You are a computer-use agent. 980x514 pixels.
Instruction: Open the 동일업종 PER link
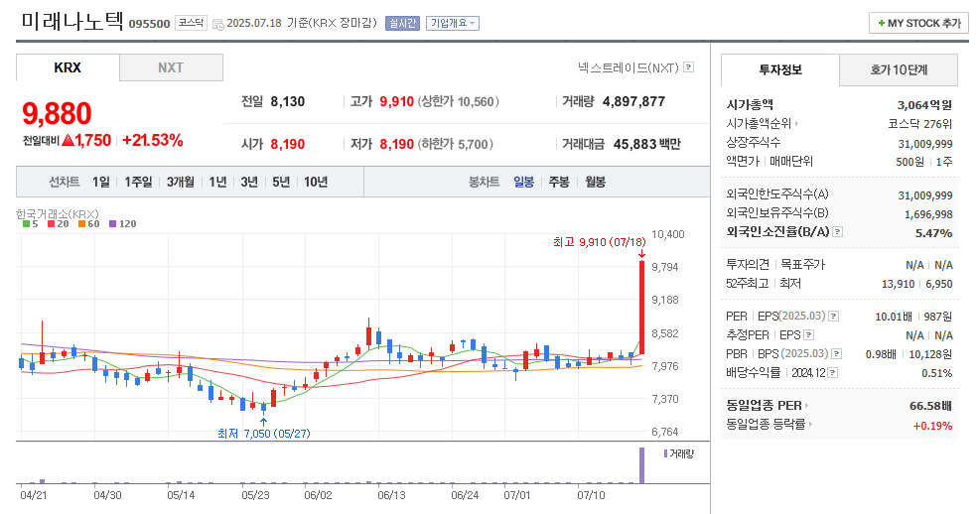point(764,405)
